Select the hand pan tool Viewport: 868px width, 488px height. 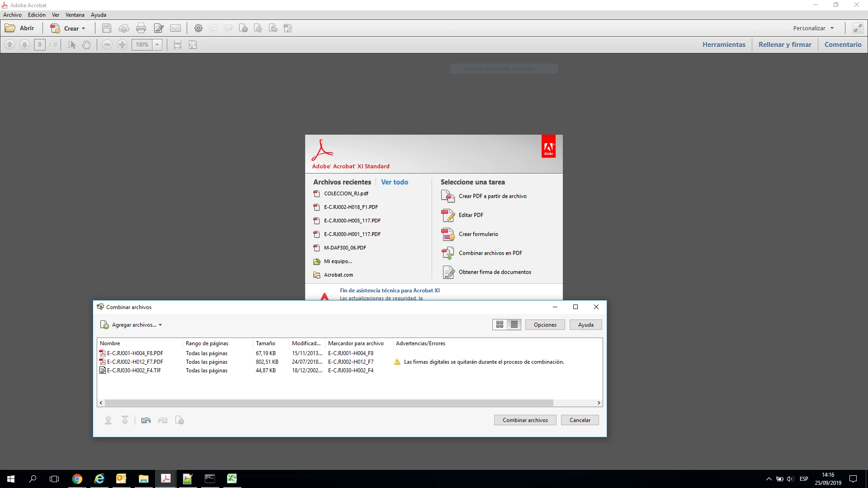coord(86,45)
